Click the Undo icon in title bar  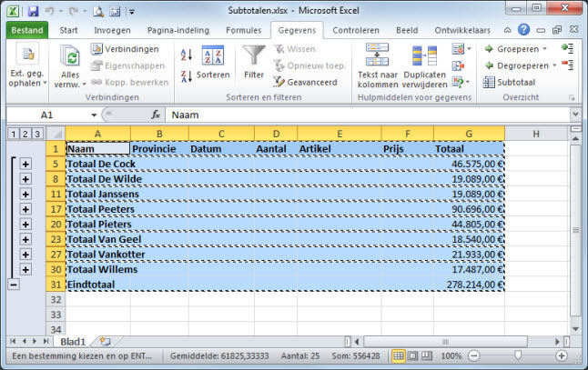(x=49, y=11)
